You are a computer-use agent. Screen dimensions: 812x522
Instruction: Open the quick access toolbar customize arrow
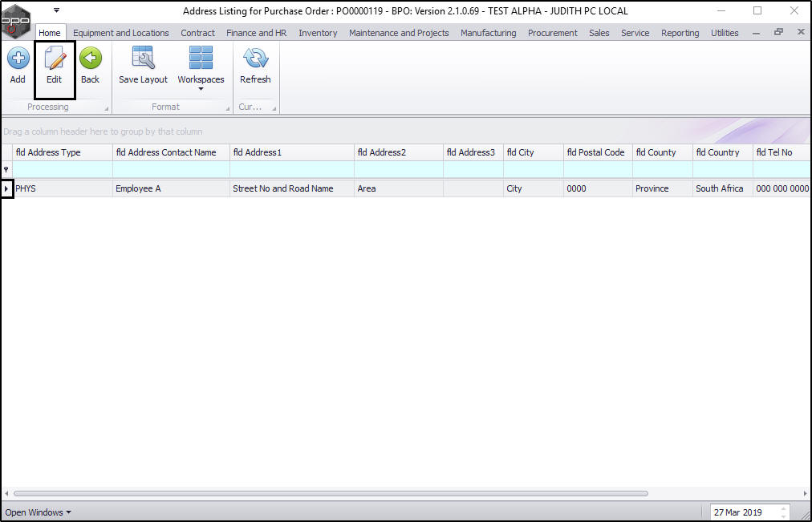pyautogui.click(x=56, y=10)
